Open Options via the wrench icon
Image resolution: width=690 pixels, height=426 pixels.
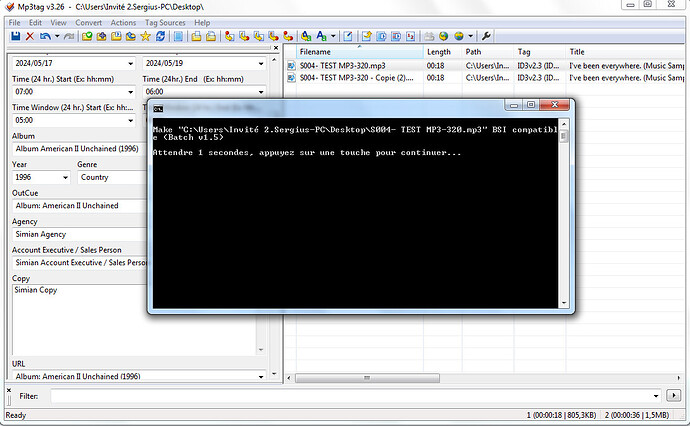point(486,36)
